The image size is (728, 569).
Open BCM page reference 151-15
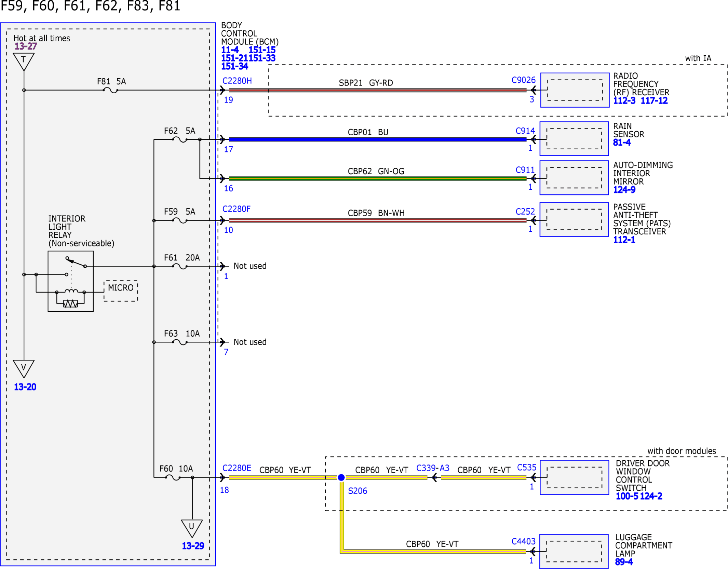(262, 50)
